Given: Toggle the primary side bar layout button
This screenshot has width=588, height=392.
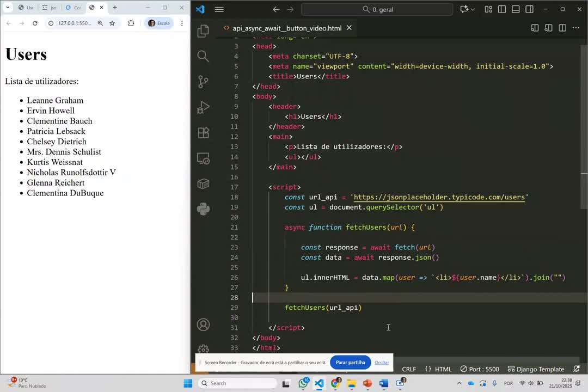Looking at the screenshot, I should click(502, 9).
